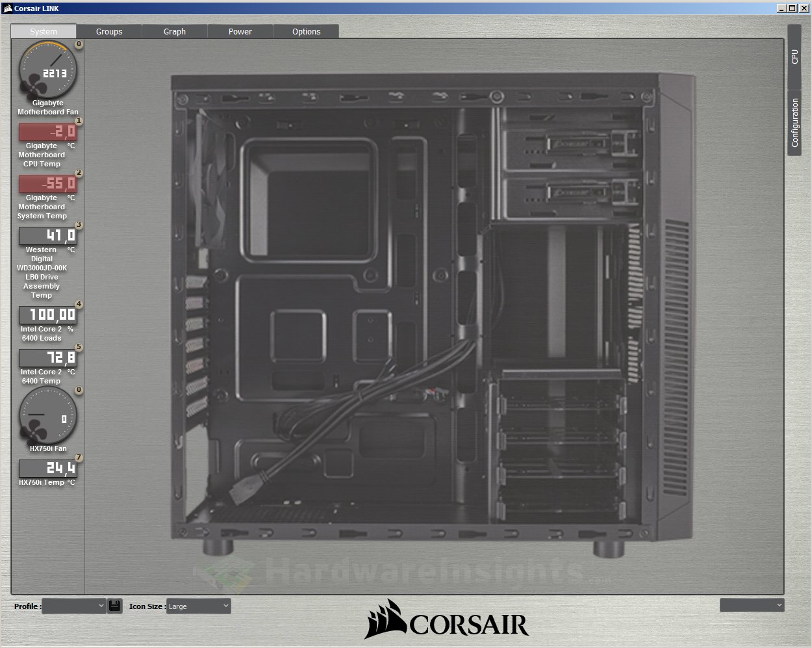Open the Options tab
The image size is (812, 648).
(x=306, y=31)
